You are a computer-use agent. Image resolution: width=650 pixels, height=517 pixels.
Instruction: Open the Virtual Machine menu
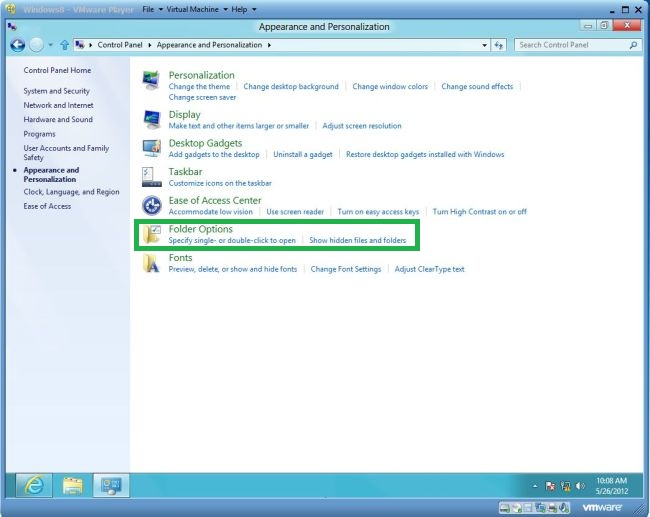tap(196, 9)
